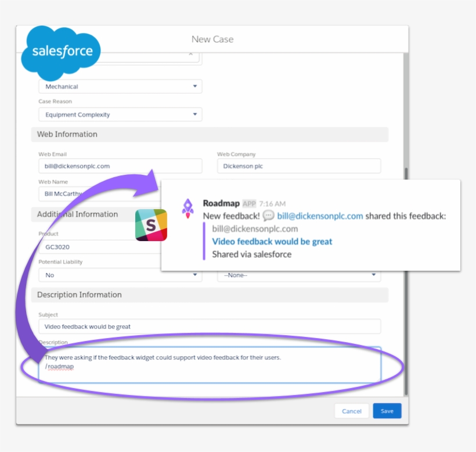Open the --None-- dropdown
Image resolution: width=476 pixels, height=452 pixels.
374,275
